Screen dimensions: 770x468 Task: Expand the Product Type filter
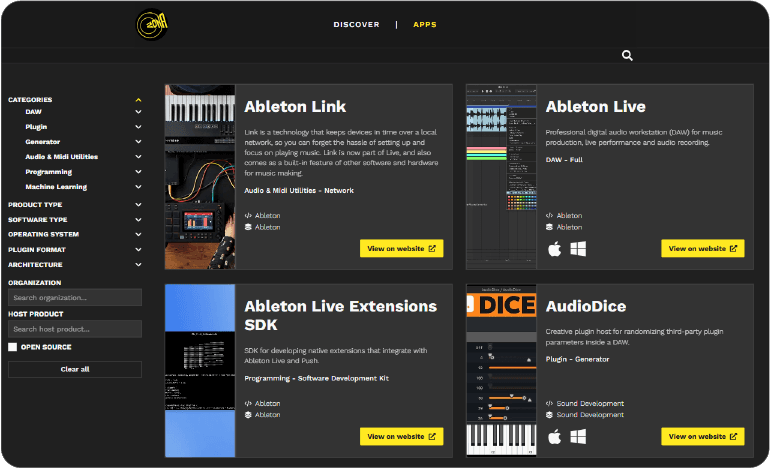tap(138, 205)
